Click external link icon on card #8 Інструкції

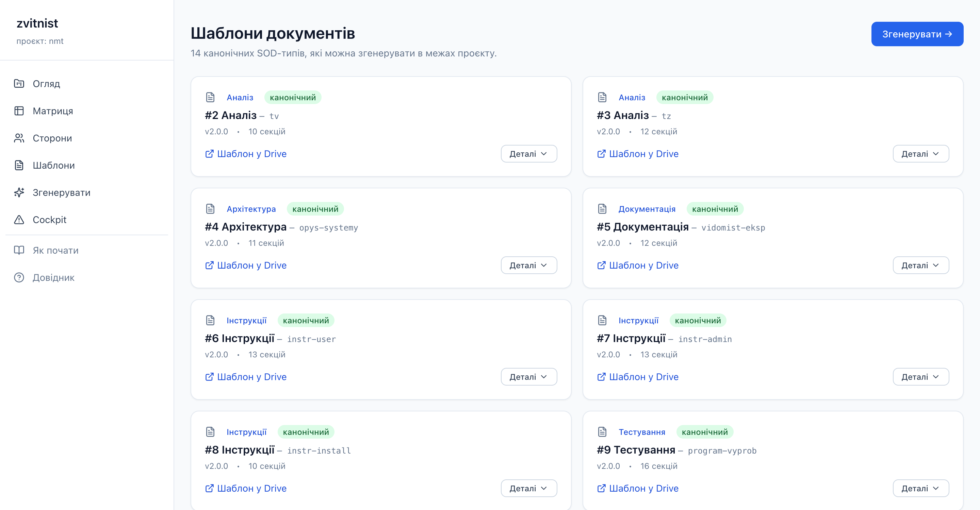tap(209, 488)
